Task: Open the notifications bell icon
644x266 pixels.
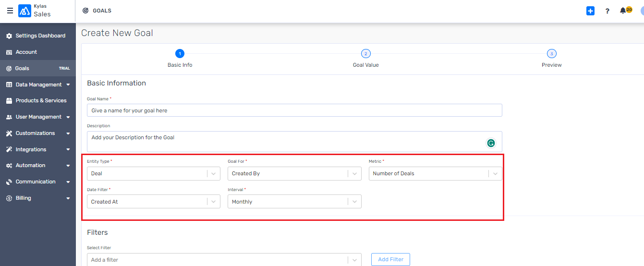Action: point(623,11)
